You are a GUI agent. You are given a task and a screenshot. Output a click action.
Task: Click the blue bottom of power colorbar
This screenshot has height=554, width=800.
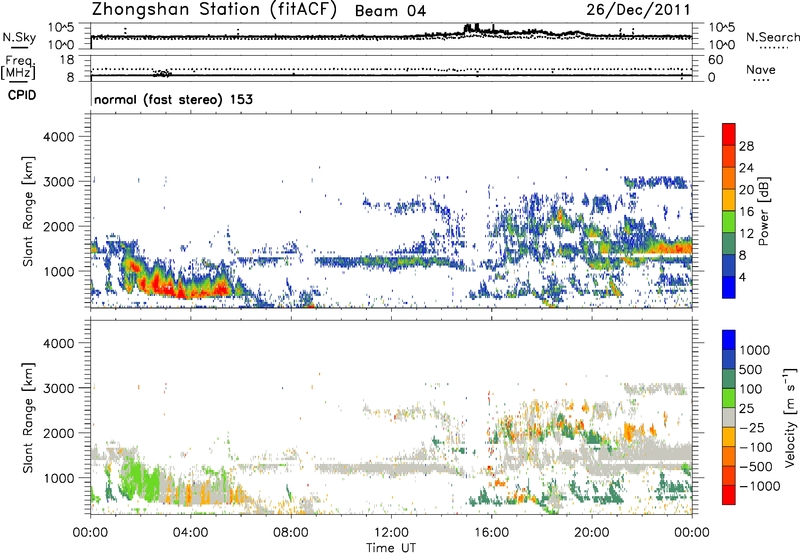pos(729,287)
